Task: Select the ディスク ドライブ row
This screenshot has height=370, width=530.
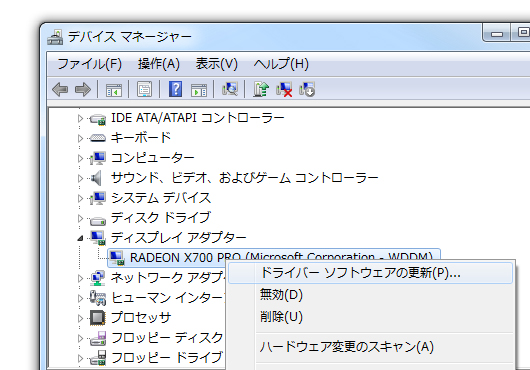Action: coord(161,218)
